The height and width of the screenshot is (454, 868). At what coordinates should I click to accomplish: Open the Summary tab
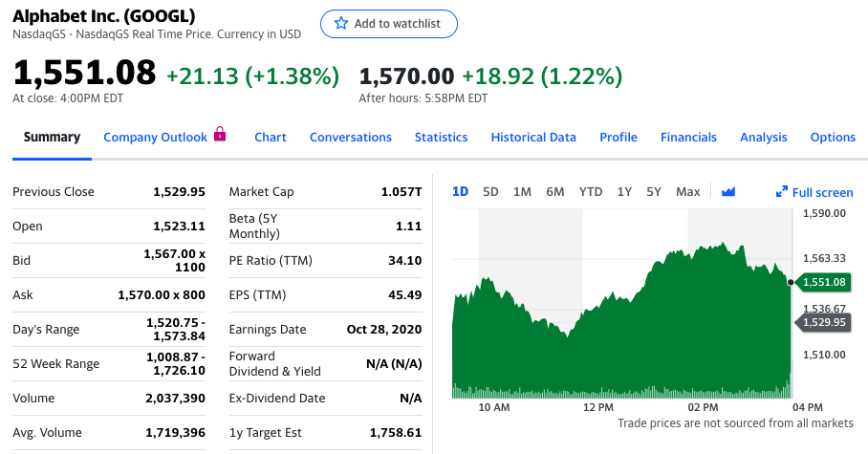point(52,137)
